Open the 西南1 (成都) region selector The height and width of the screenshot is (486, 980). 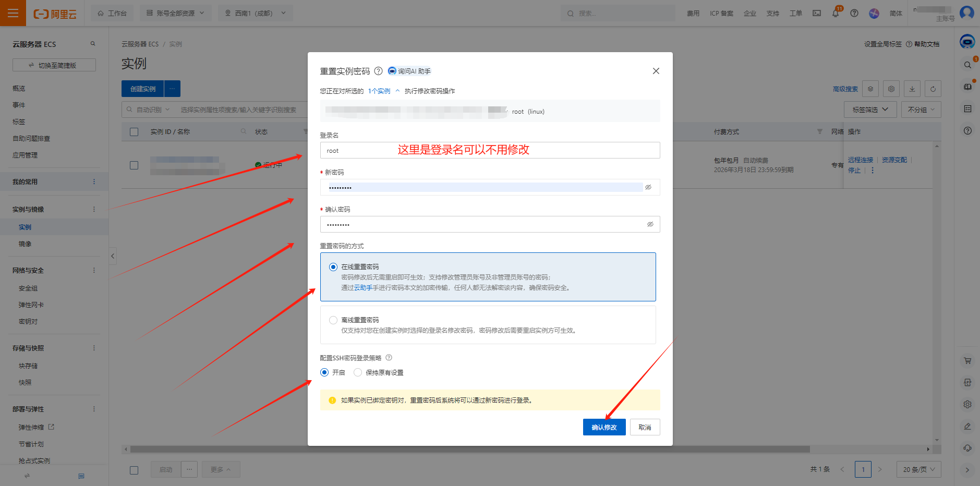point(255,13)
